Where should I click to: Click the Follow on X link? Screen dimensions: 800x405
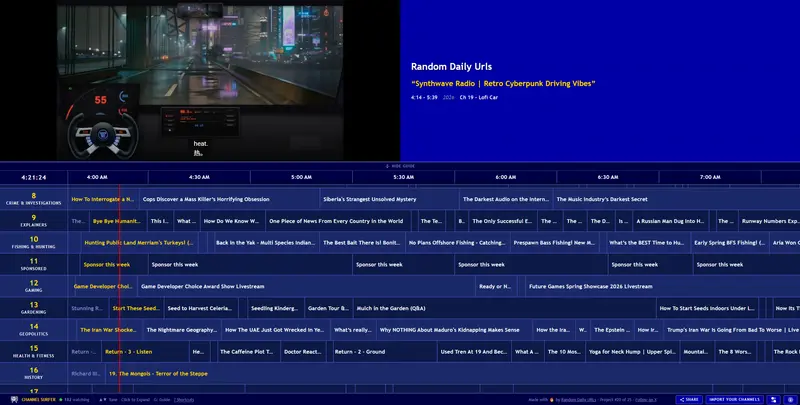[642, 399]
